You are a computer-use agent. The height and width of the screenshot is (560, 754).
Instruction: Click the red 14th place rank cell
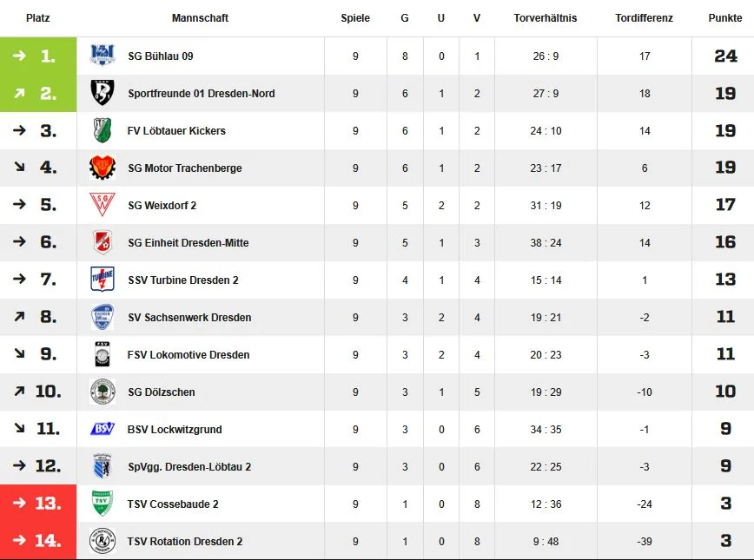coord(38,541)
